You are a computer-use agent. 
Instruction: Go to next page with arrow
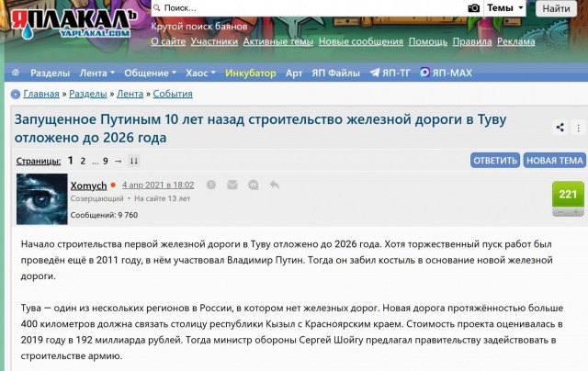119,161
